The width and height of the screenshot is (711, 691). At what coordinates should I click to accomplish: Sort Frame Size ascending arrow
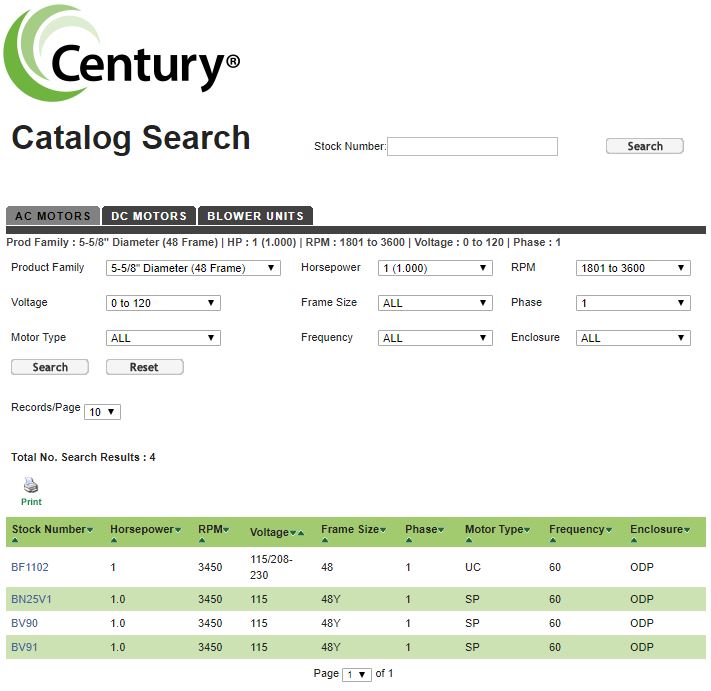click(x=325, y=540)
